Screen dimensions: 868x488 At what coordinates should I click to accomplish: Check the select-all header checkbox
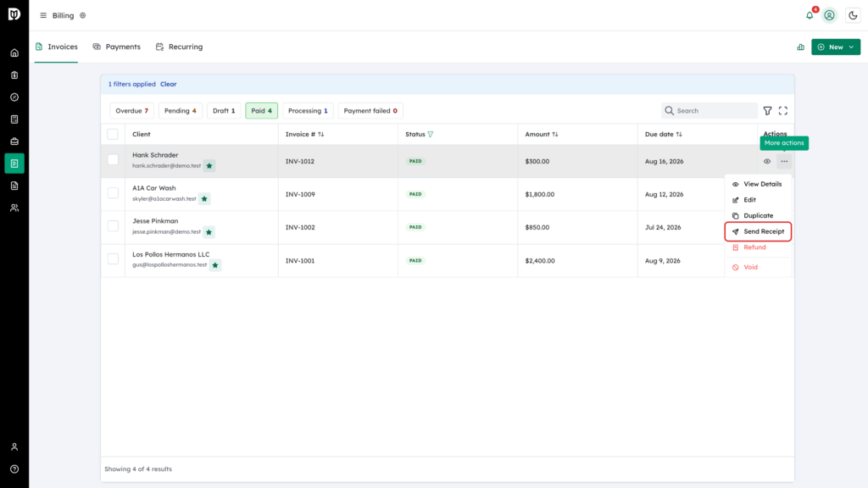113,134
